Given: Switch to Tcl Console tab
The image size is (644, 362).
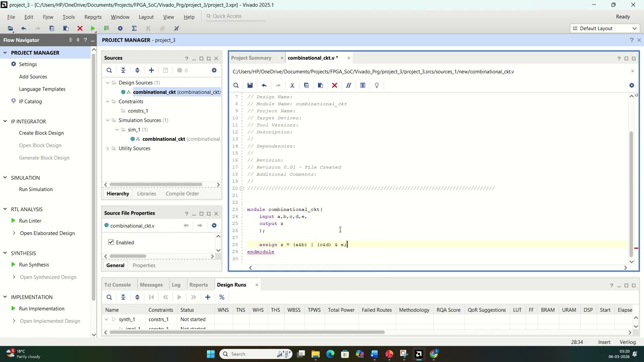Looking at the screenshot, I should [x=117, y=285].
